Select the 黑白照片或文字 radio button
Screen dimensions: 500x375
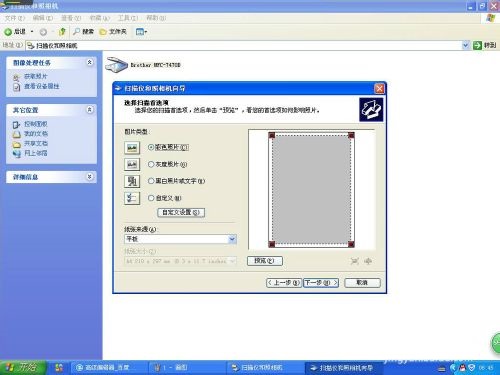pyautogui.click(x=151, y=181)
